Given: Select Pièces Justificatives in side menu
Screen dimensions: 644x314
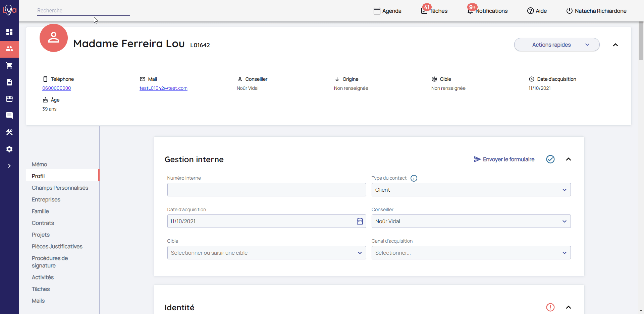Looking at the screenshot, I should point(57,246).
